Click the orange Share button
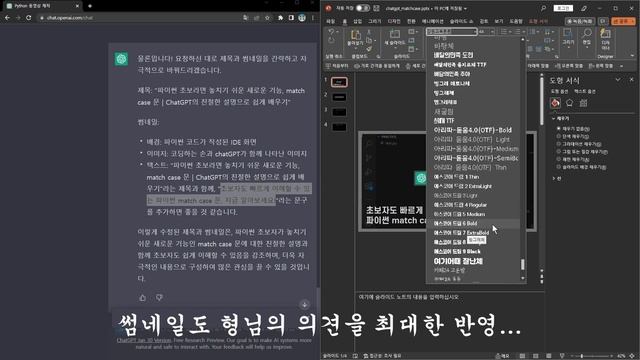The height and width of the screenshot is (360, 640). pos(623,21)
